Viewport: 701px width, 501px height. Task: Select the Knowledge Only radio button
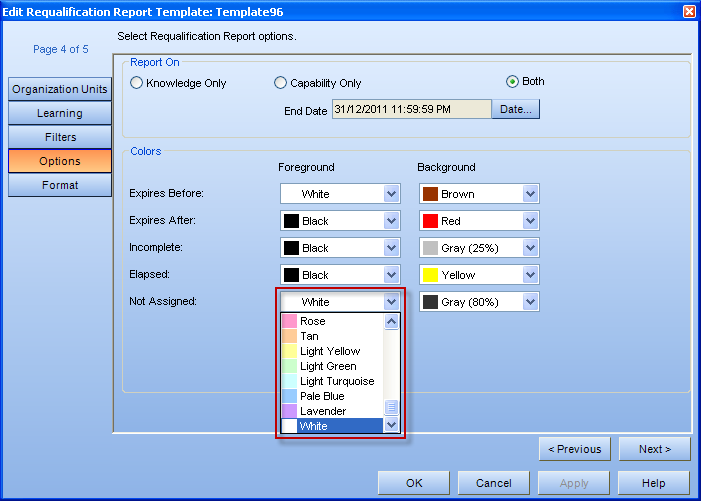(x=137, y=83)
